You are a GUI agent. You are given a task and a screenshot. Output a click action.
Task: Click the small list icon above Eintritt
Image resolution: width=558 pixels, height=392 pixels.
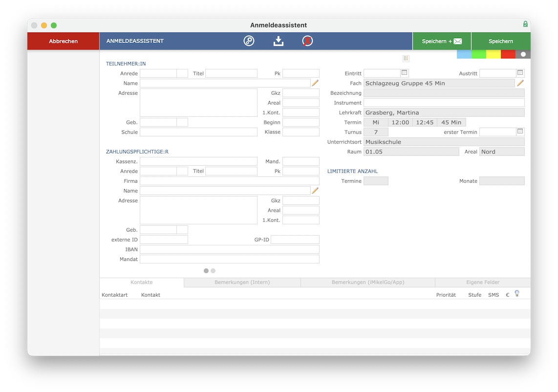click(x=406, y=58)
